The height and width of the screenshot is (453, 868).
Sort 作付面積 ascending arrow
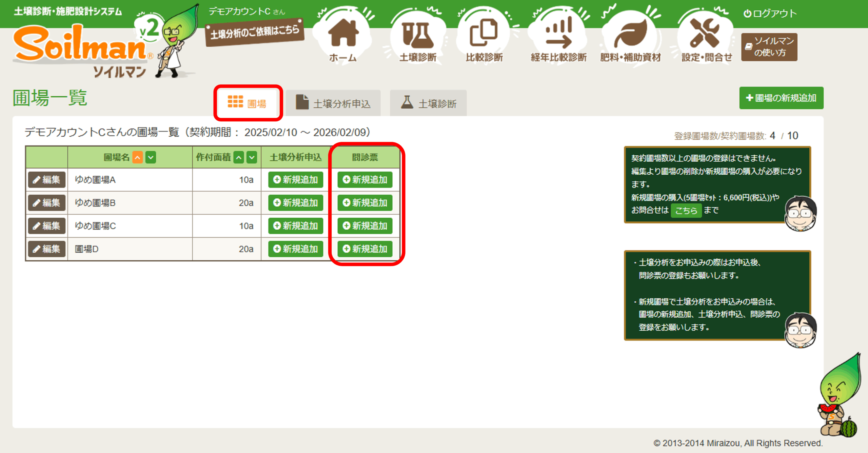point(239,157)
